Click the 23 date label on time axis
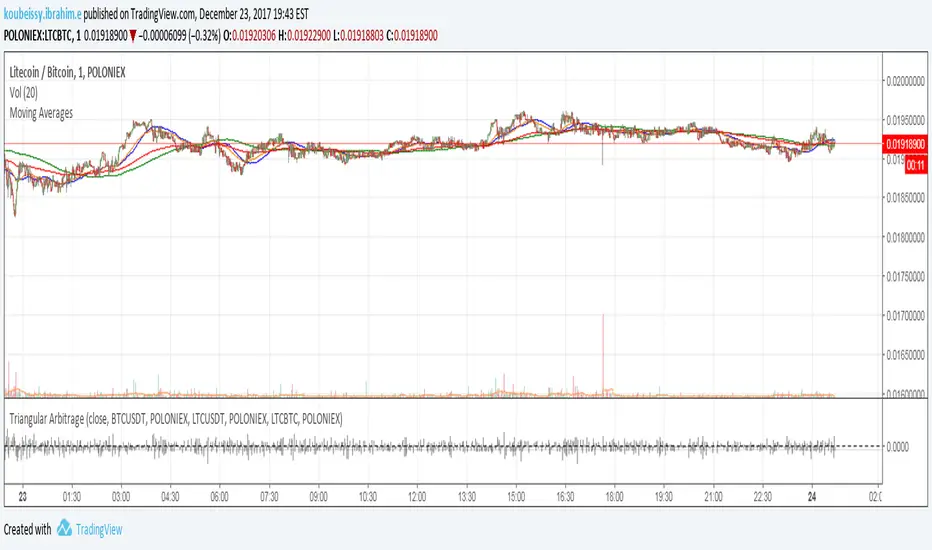This screenshot has height=550, width=932. (23, 496)
